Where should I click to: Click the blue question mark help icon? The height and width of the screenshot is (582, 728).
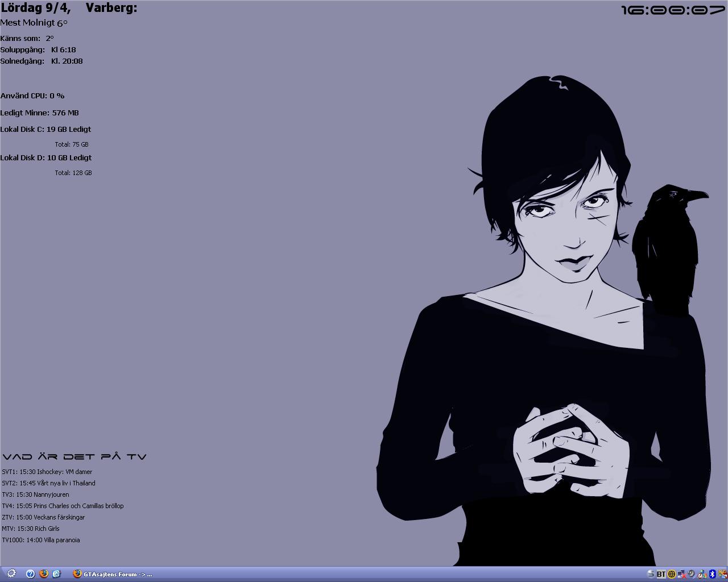tap(31, 574)
